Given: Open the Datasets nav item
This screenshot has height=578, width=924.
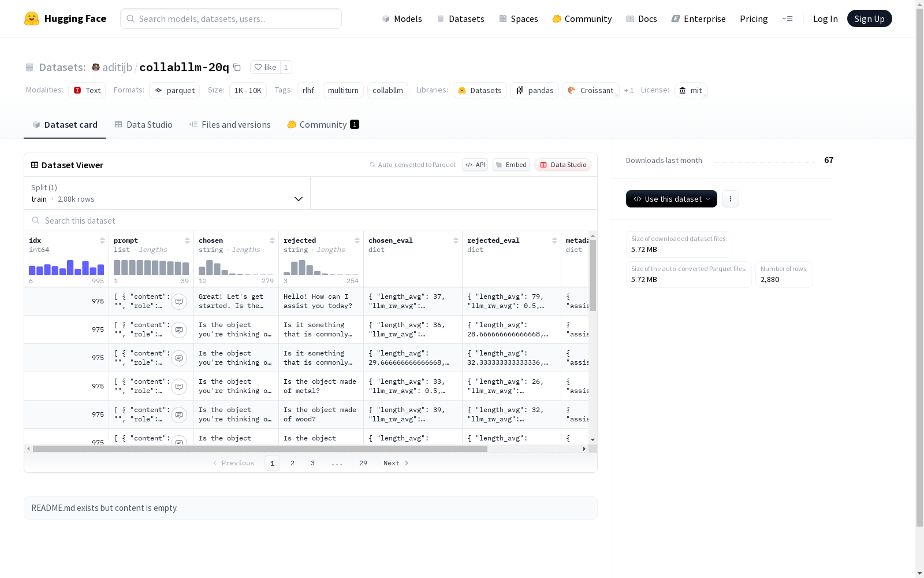Looking at the screenshot, I should point(460,18).
